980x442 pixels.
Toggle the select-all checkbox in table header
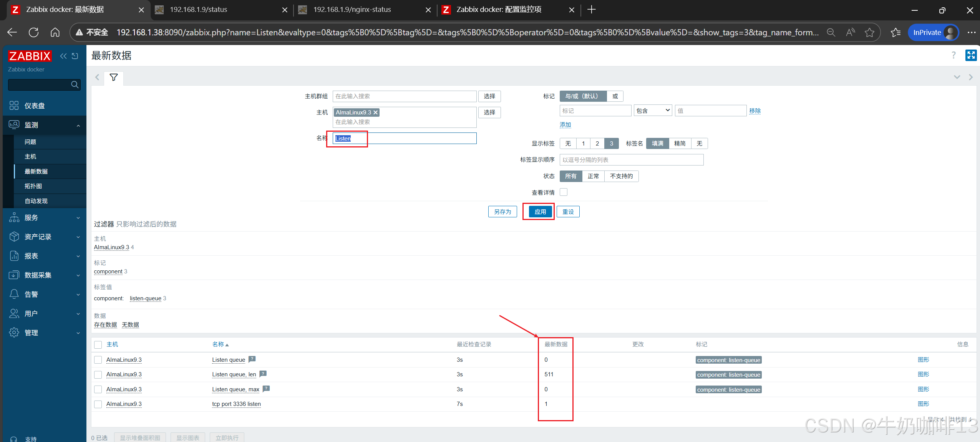click(98, 344)
